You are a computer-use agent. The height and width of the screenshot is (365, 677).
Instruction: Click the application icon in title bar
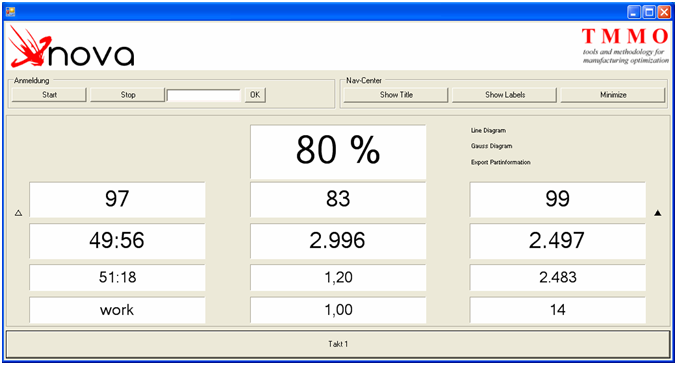click(x=10, y=12)
